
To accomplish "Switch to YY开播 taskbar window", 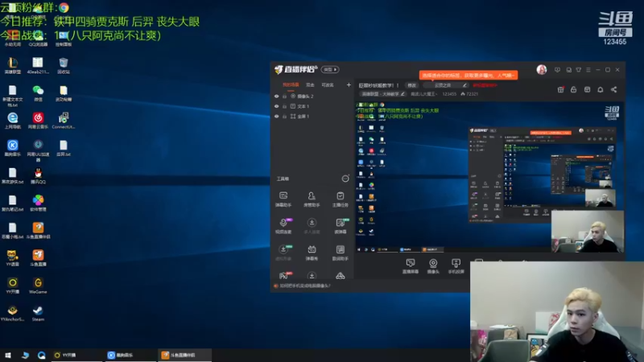I will 76,355.
